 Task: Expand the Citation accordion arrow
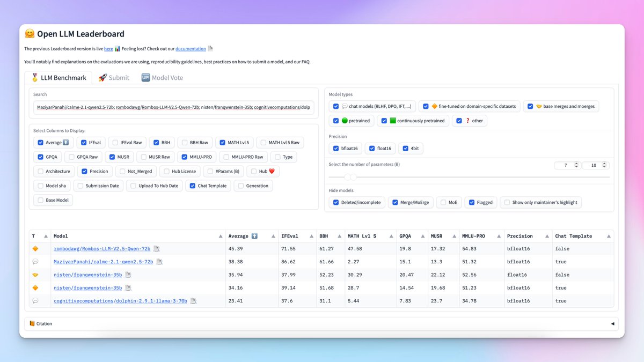(x=613, y=324)
